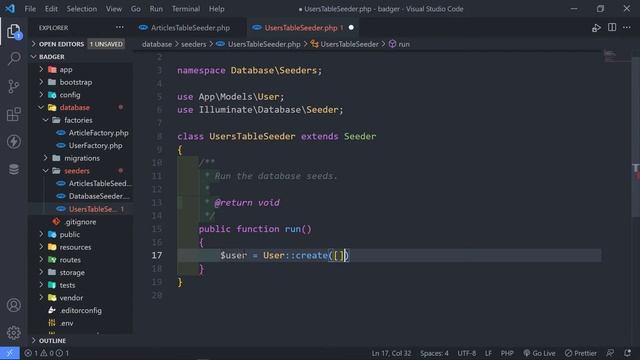Open the Extensions view icon
The height and width of the screenshot is (360, 640).
click(14, 114)
